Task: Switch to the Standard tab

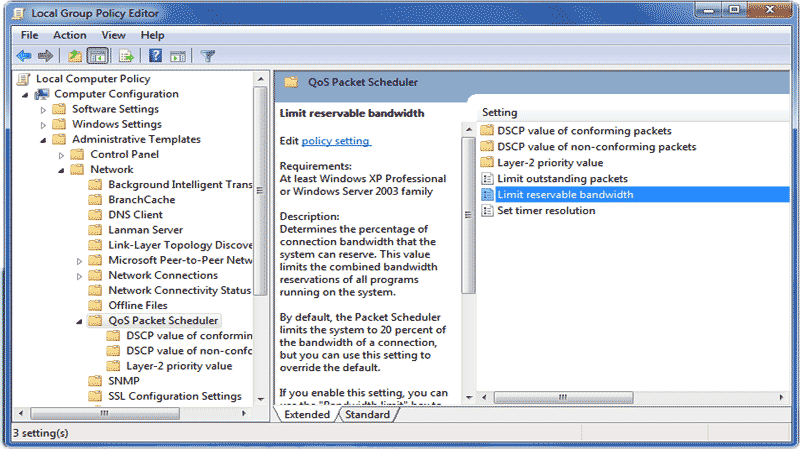Action: pyautogui.click(x=367, y=414)
